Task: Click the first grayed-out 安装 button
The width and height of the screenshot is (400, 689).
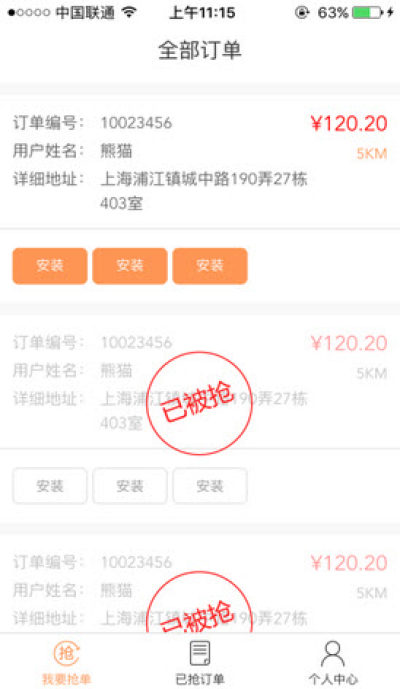Action: click(50, 486)
